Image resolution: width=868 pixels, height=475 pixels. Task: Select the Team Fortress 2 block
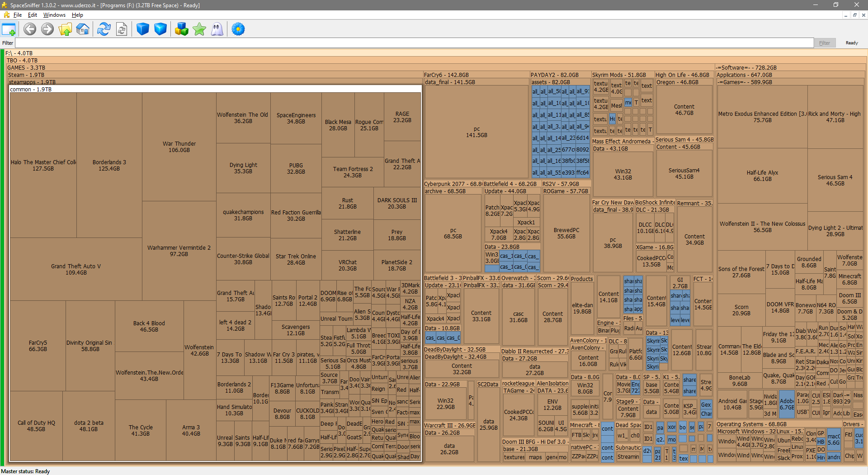tap(353, 172)
